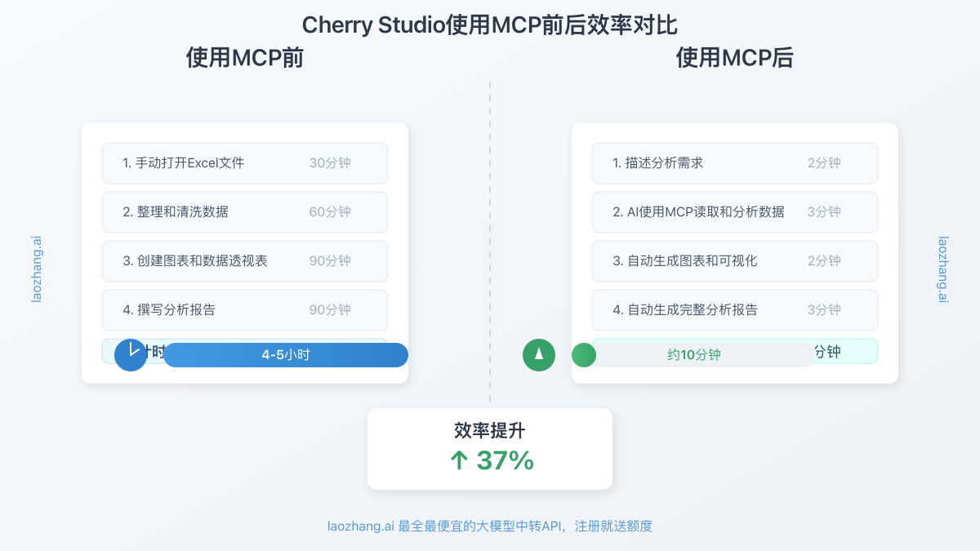
Task: Open the laozhang.ai footer link
Action: pyautogui.click(x=490, y=527)
